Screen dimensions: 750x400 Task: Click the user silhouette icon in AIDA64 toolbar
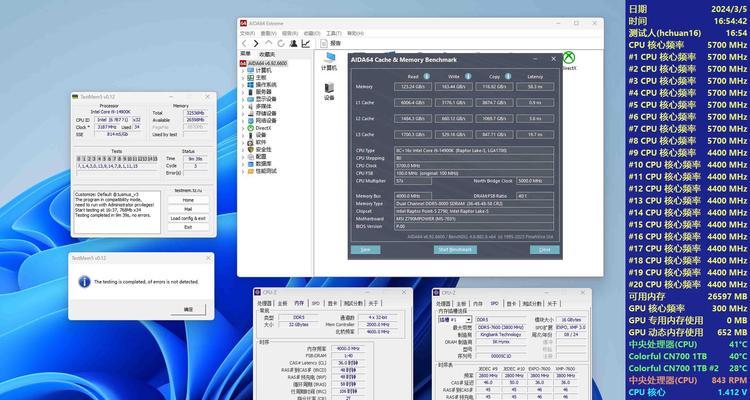293,44
